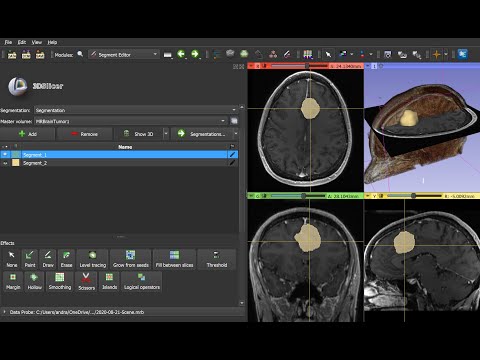Click the tumor model in 3D view
Screen dimensions: 480x360
point(408,119)
